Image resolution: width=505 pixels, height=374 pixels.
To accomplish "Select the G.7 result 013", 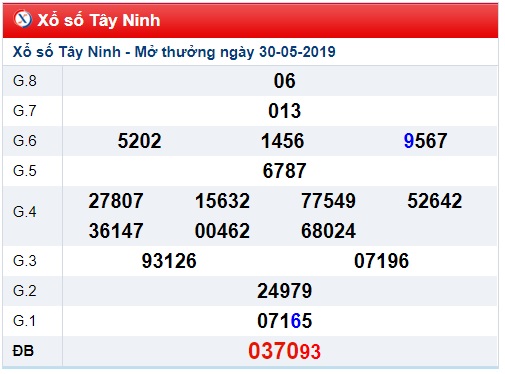I will point(284,111).
